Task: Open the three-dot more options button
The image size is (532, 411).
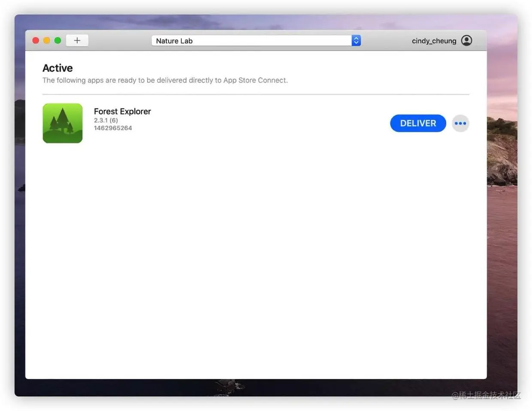Action: pyautogui.click(x=460, y=123)
